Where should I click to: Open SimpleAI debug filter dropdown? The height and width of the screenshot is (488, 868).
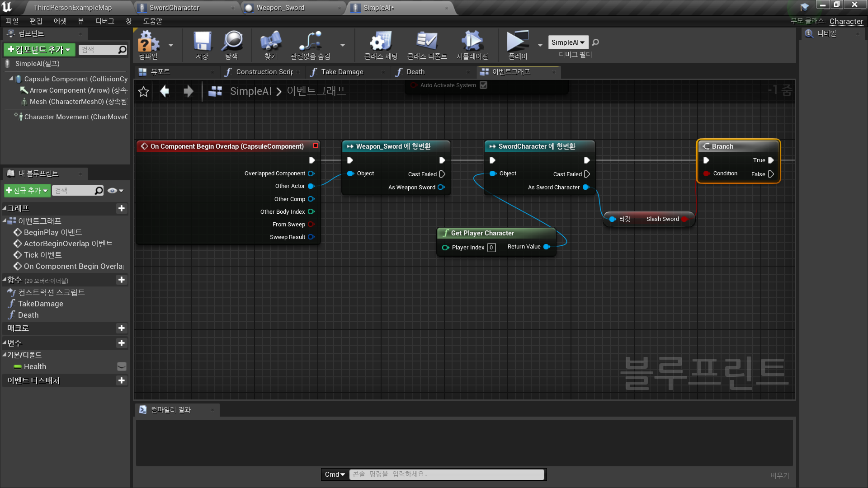click(x=568, y=42)
